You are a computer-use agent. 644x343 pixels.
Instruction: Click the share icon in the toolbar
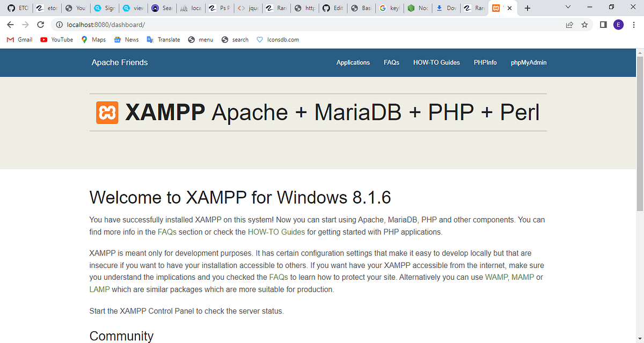click(569, 24)
